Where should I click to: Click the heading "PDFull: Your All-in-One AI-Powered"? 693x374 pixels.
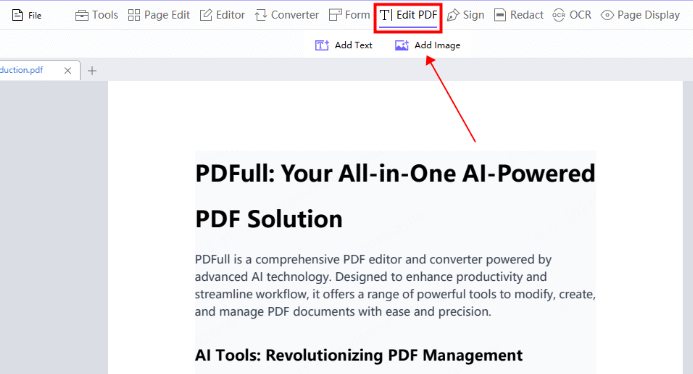click(395, 173)
